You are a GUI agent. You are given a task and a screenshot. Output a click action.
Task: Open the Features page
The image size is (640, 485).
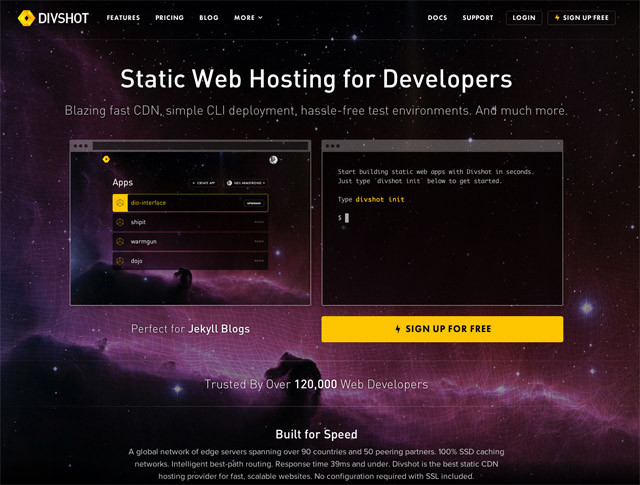pos(123,18)
